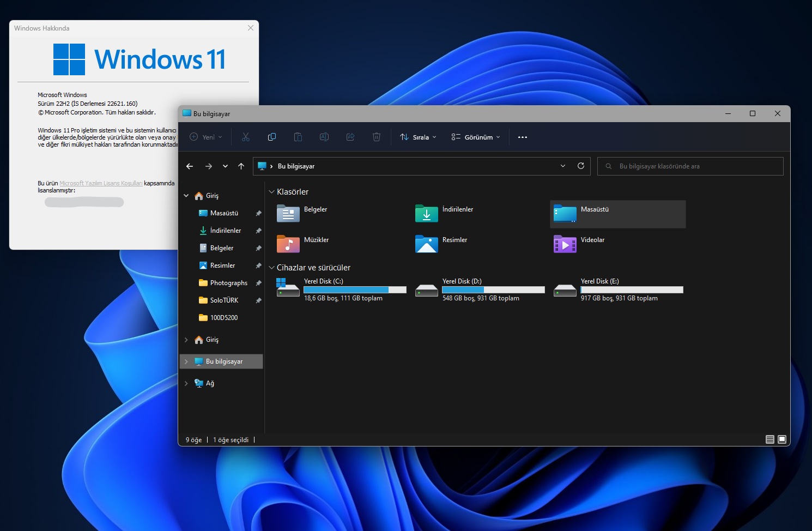This screenshot has height=531, width=812.
Task: Click the pin icon beside SoloTÜRK
Action: pos(258,300)
